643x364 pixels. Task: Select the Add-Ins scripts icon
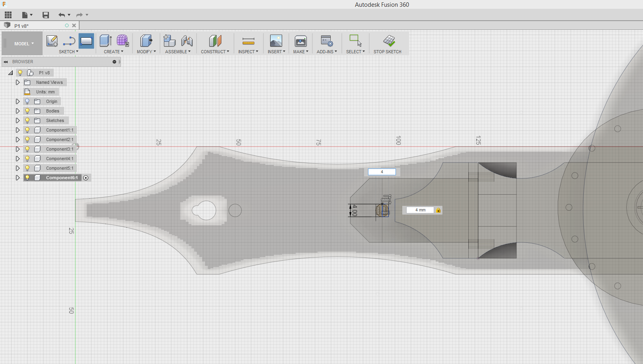coord(327,41)
